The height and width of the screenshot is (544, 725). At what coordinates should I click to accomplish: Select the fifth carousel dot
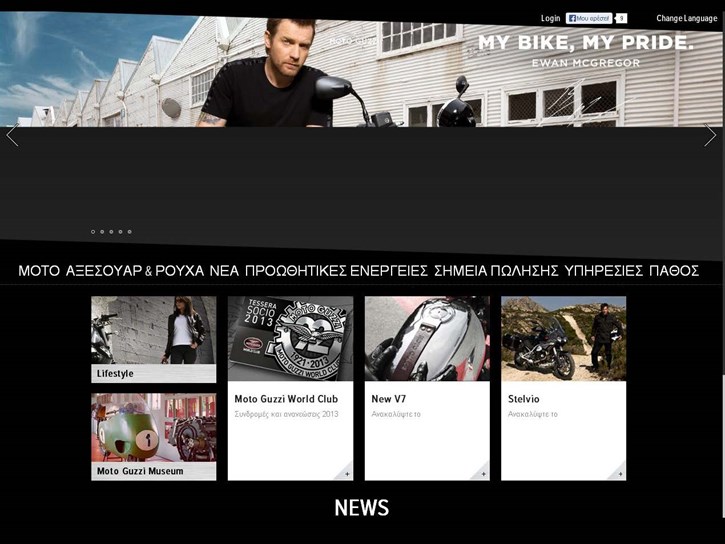pyautogui.click(x=129, y=232)
